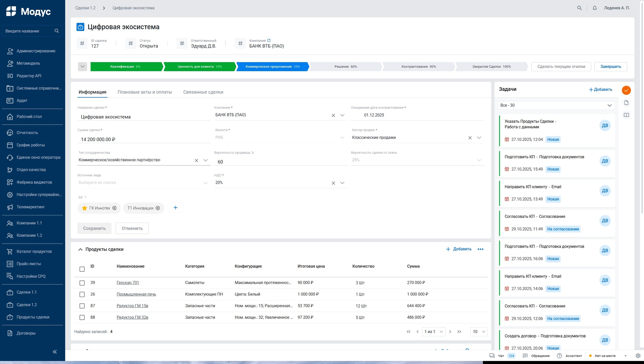The width and height of the screenshot is (644, 364).
Task: Expand the Все - 30 tasks filter dropdown
Action: click(x=609, y=106)
